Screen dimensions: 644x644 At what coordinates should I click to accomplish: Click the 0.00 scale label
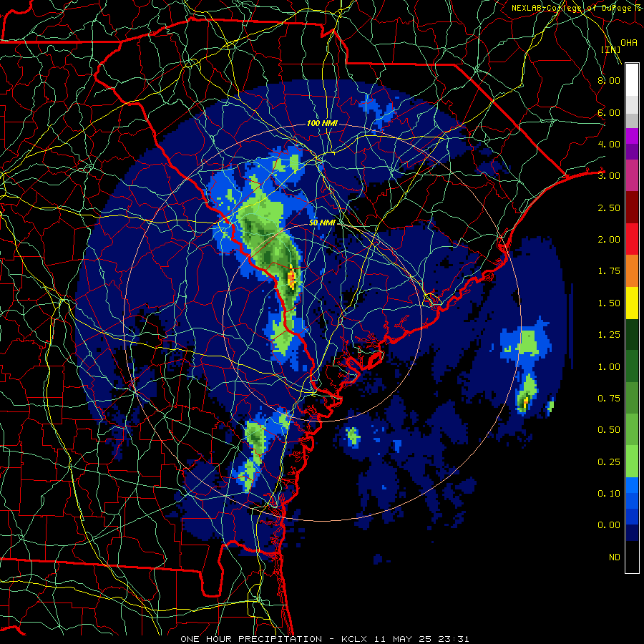(x=609, y=525)
